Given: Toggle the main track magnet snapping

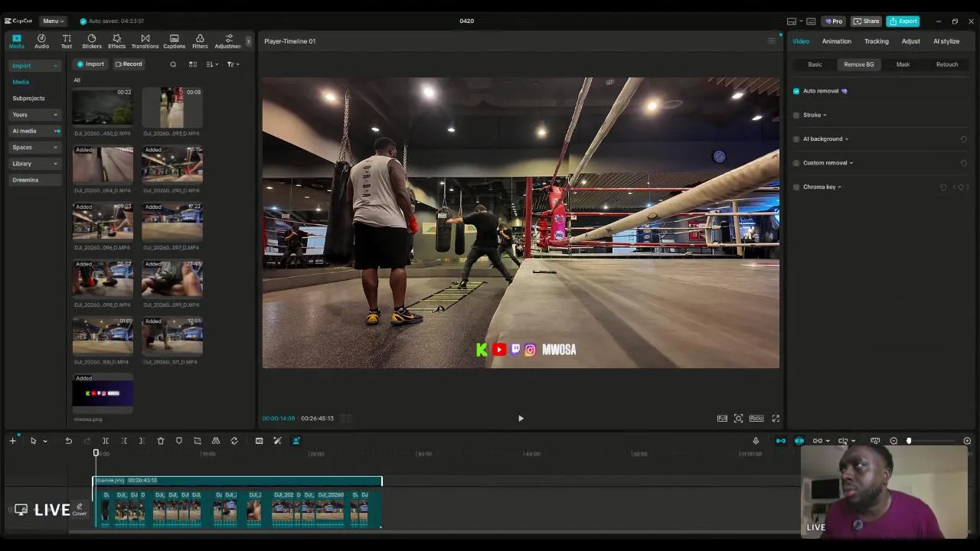Looking at the screenshot, I should tap(781, 441).
